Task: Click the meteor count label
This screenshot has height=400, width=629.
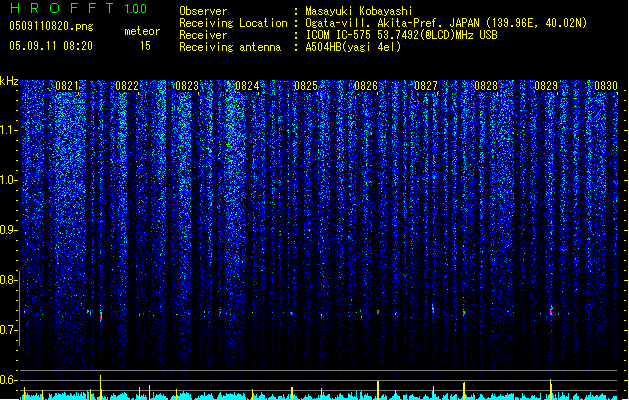Action: (142, 31)
